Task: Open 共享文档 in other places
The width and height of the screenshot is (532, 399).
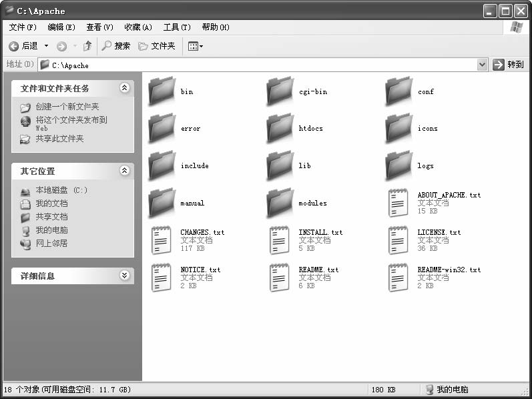Action: tap(51, 217)
